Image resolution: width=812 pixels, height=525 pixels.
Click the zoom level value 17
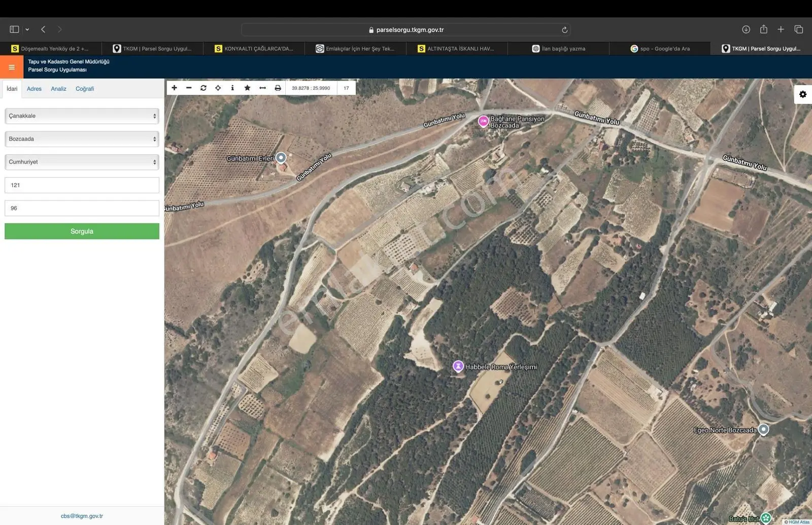346,88
